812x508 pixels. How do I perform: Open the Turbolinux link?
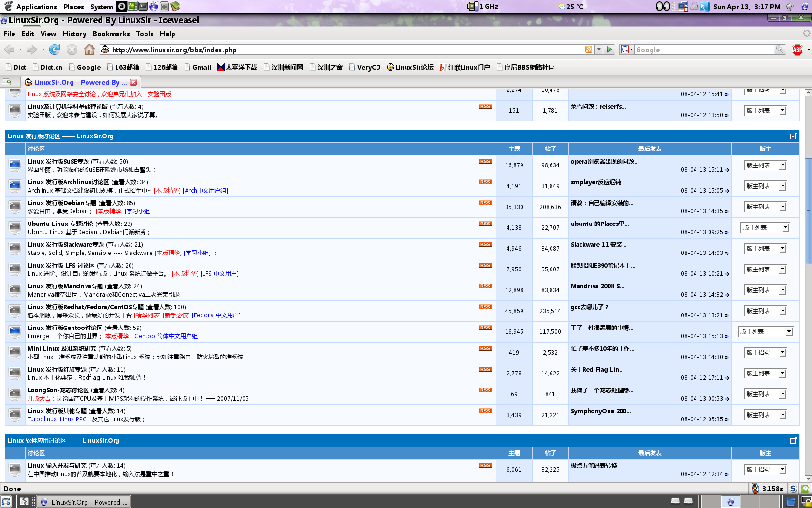(x=42, y=419)
